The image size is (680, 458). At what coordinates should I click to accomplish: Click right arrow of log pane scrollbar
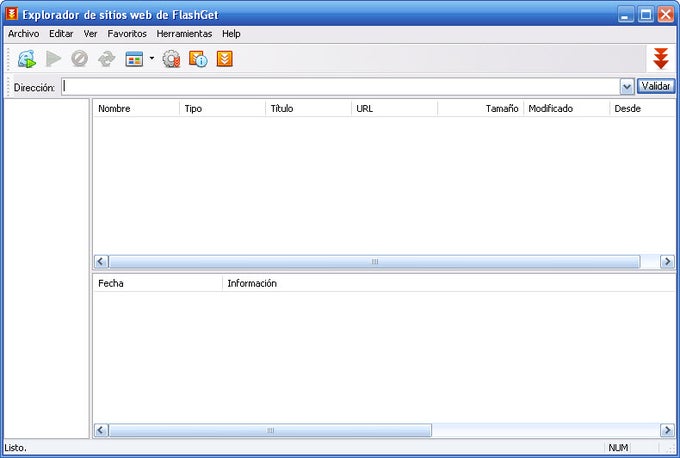coord(667,430)
